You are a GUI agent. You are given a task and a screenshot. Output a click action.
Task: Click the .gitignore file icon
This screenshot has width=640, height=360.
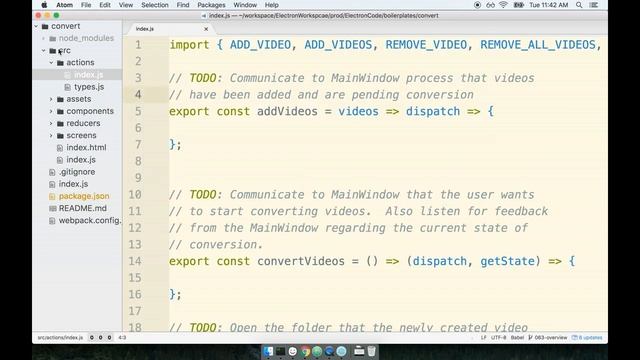52,172
